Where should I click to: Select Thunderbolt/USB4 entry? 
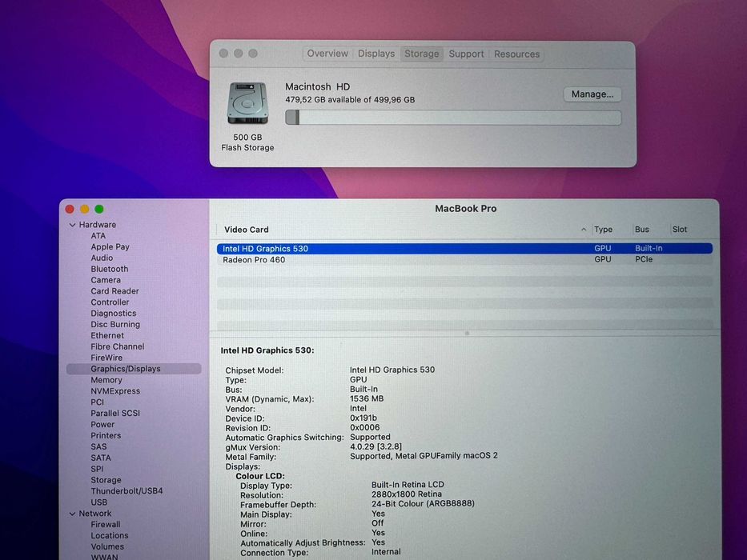tap(127, 491)
